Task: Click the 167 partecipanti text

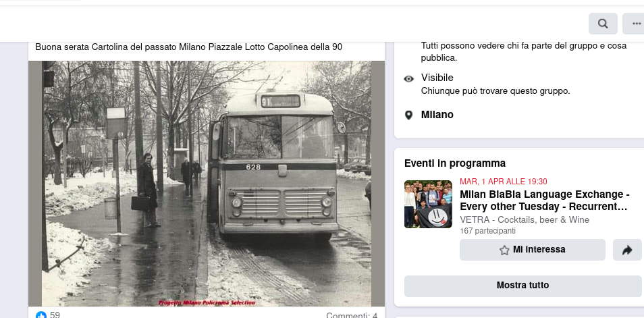Action: [x=487, y=231]
